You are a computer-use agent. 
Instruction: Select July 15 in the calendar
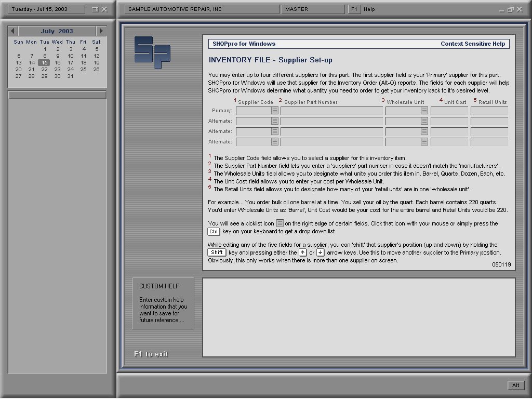pyautogui.click(x=44, y=63)
